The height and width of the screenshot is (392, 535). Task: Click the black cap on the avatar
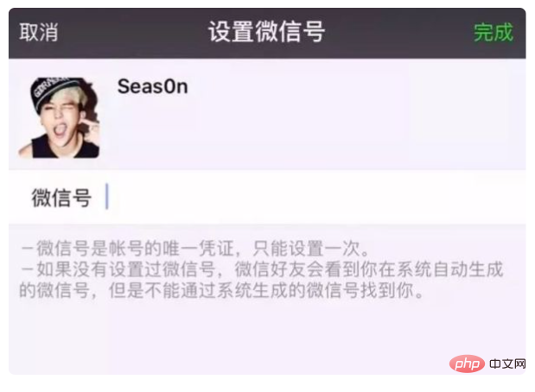point(54,92)
